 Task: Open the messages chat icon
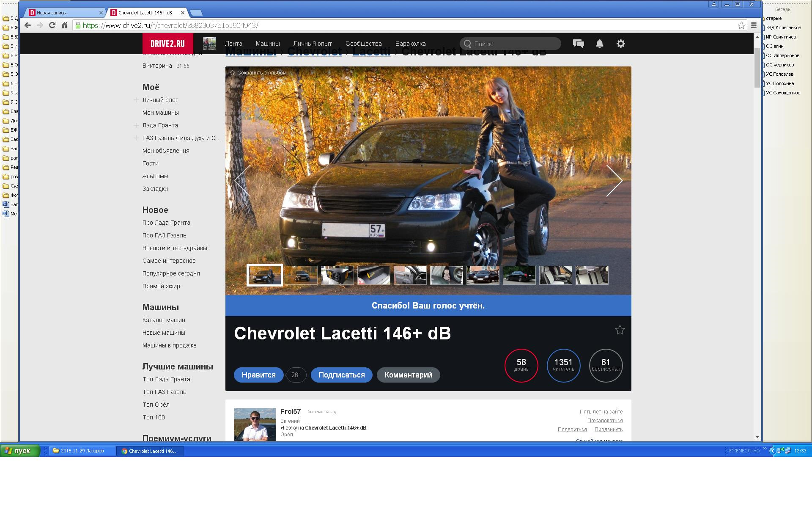[x=578, y=43]
